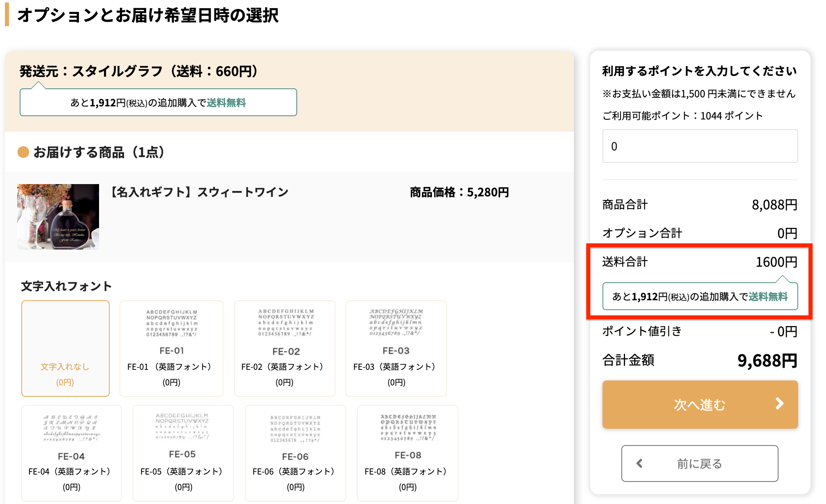
Task: Click the orange bullet beside お届けする商品
Action: coord(23,152)
